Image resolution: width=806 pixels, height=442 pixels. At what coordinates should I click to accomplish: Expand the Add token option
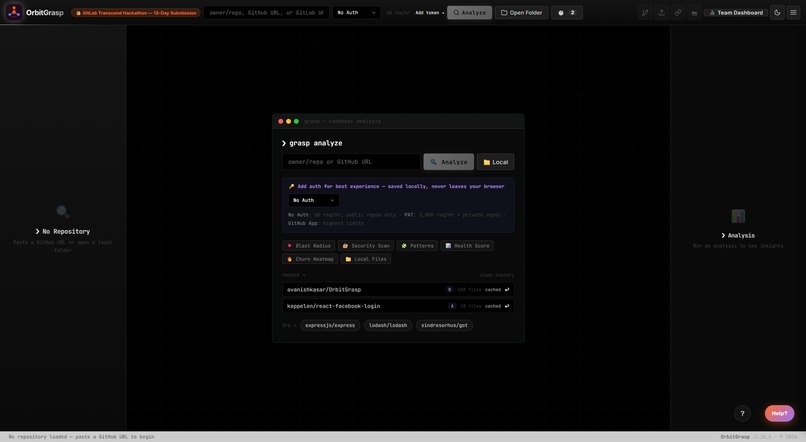point(430,13)
